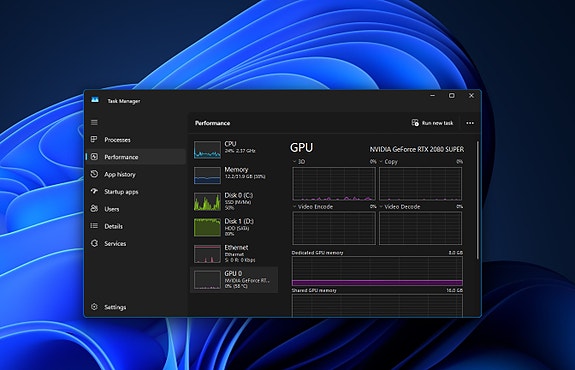Screen dimensions: 575x370
Task: Click the Video Decode usage graph
Action: click(x=420, y=228)
